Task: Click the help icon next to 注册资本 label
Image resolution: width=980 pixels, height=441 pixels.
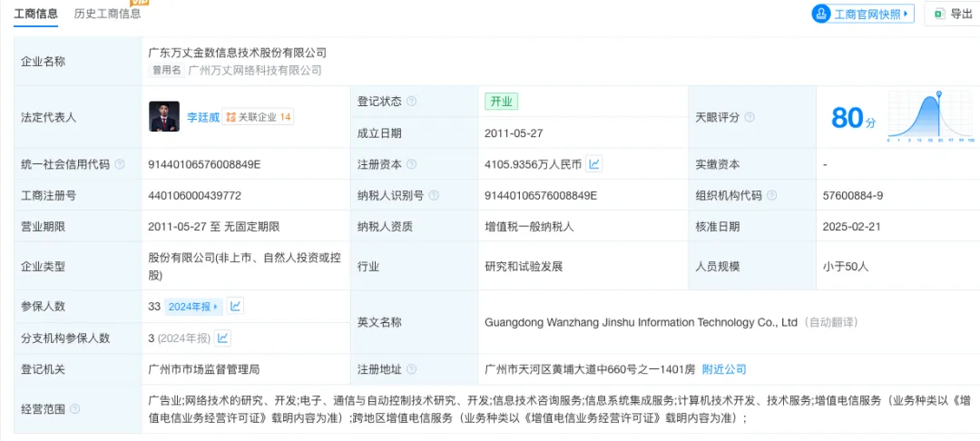Action: (411, 164)
